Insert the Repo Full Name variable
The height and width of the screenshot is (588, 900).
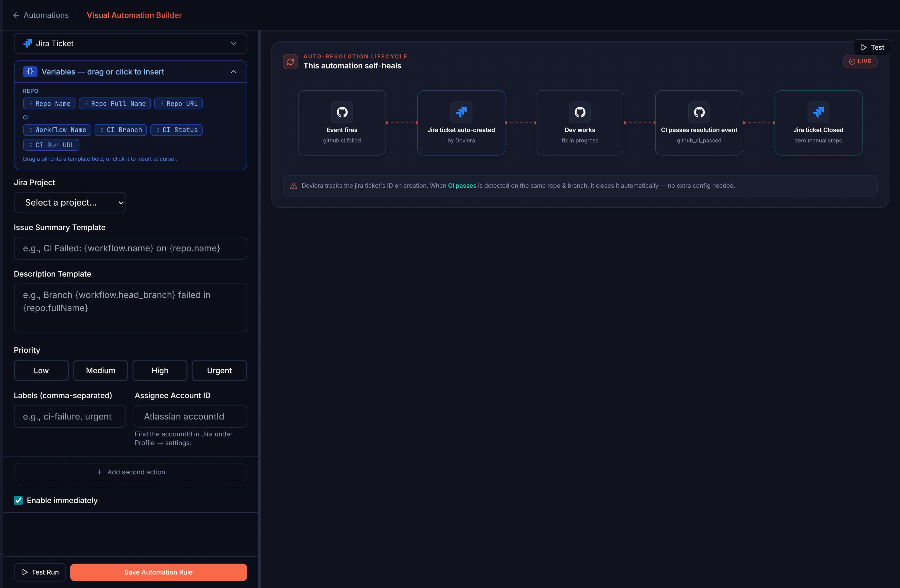[x=115, y=104]
